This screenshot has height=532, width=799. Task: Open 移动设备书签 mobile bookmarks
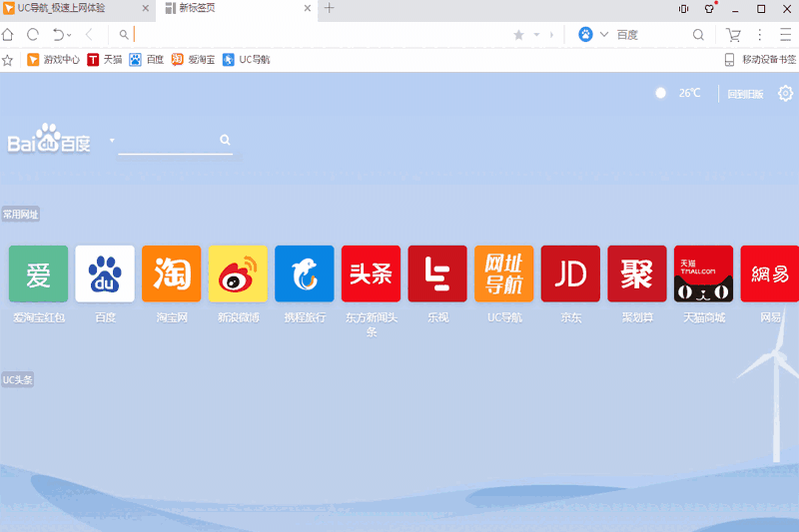(760, 60)
